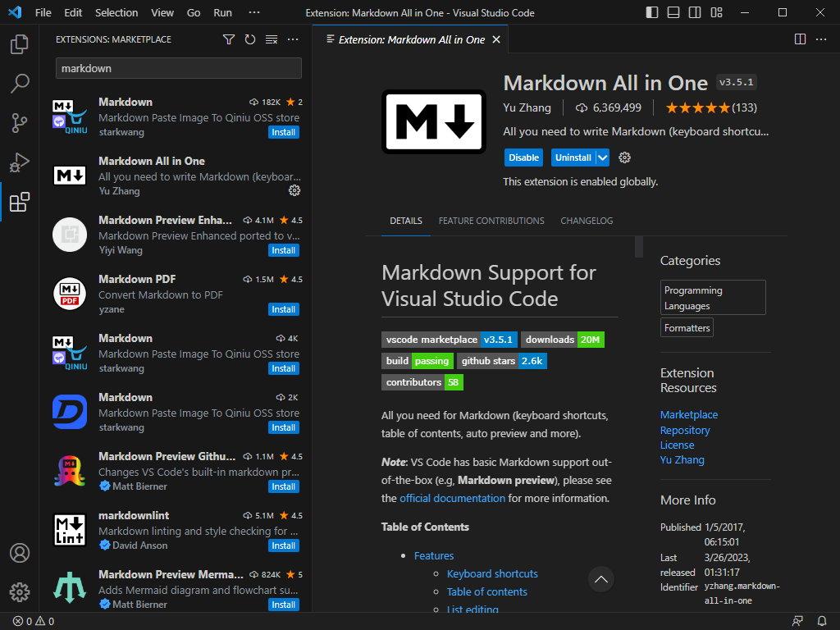840x630 pixels.
Task: Open editor more actions ellipsis
Action: click(x=821, y=39)
